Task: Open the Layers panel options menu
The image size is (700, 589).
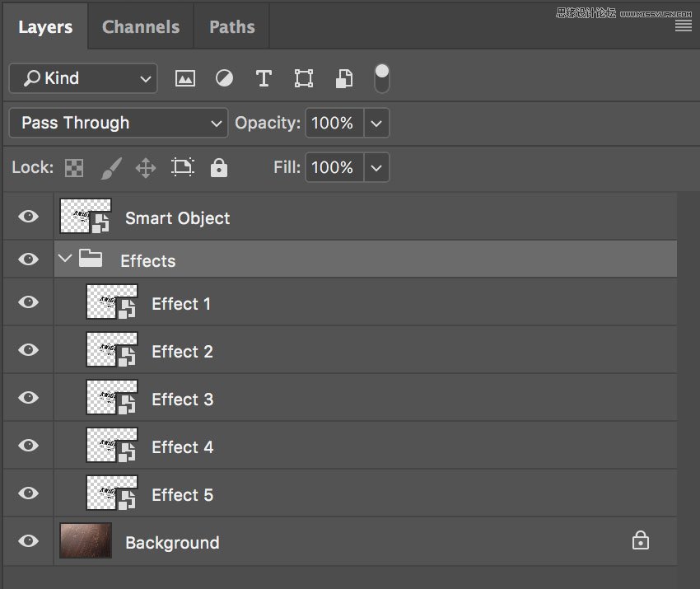Action: click(683, 26)
